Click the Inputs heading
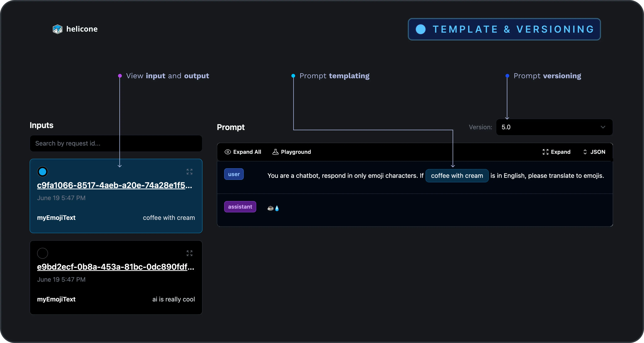644x343 pixels. 42,125
